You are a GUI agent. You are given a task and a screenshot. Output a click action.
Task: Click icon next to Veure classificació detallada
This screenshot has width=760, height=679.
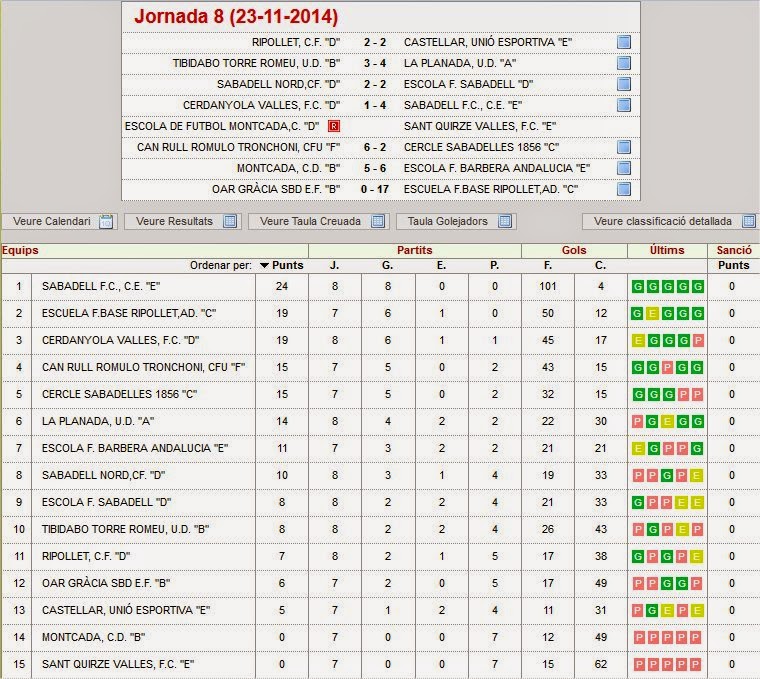click(749, 221)
